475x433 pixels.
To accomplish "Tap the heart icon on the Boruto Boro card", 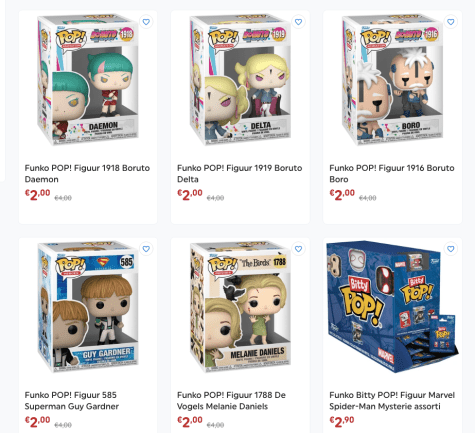I will click(x=451, y=22).
